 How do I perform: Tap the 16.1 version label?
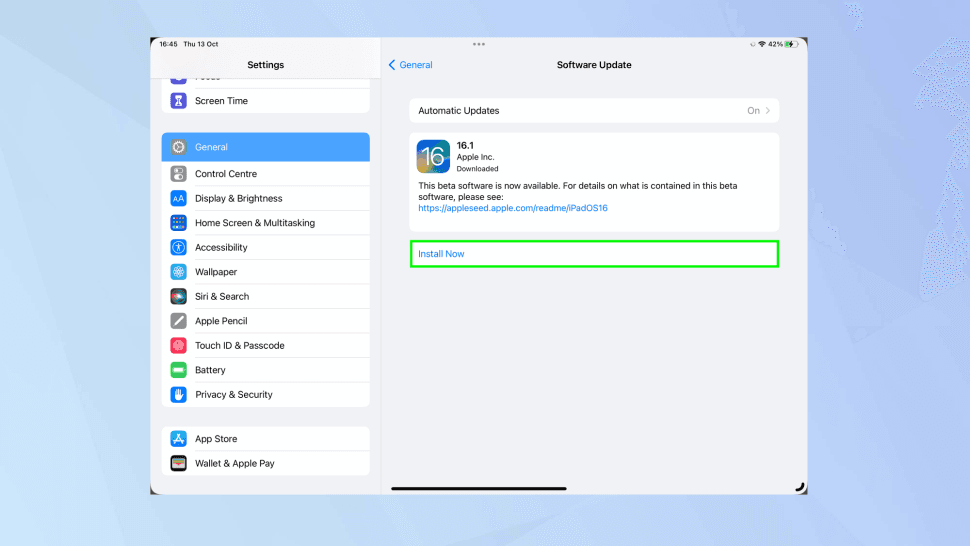[465, 145]
